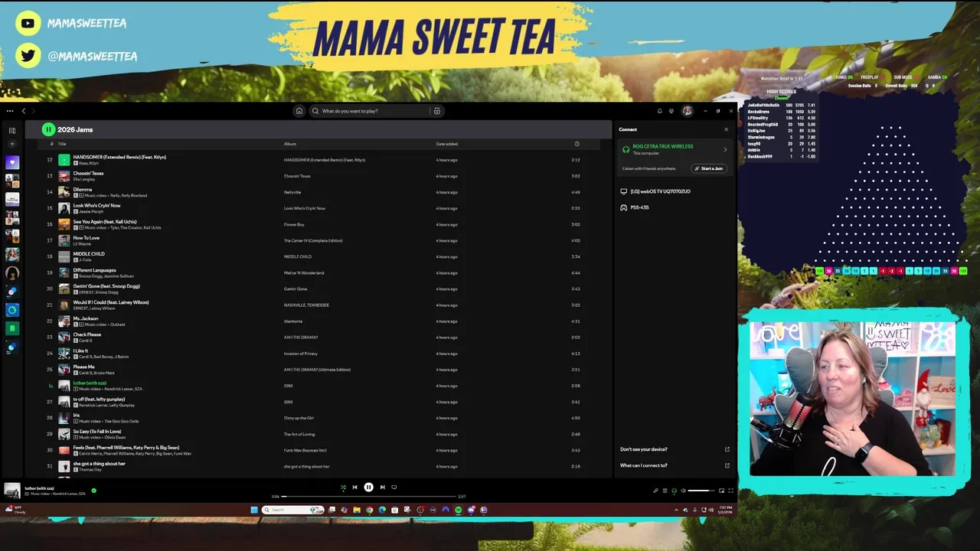
Task: Click the Start a Jam button
Action: point(709,168)
